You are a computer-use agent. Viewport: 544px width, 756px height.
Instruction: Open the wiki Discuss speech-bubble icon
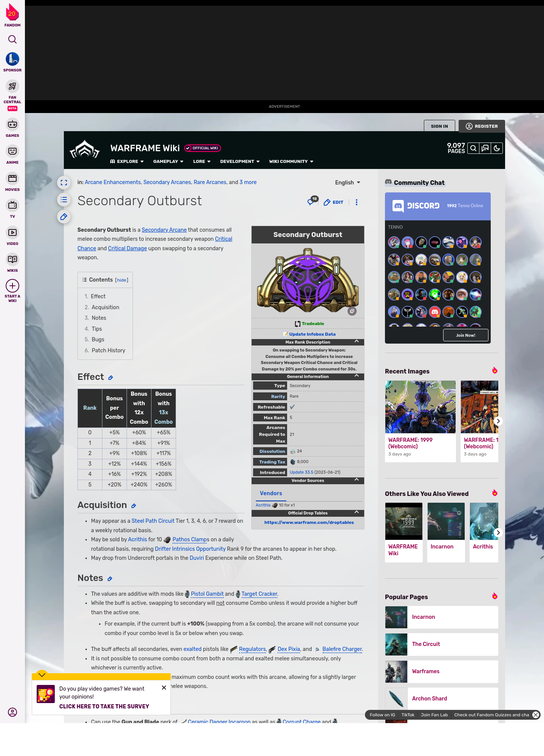(x=485, y=148)
